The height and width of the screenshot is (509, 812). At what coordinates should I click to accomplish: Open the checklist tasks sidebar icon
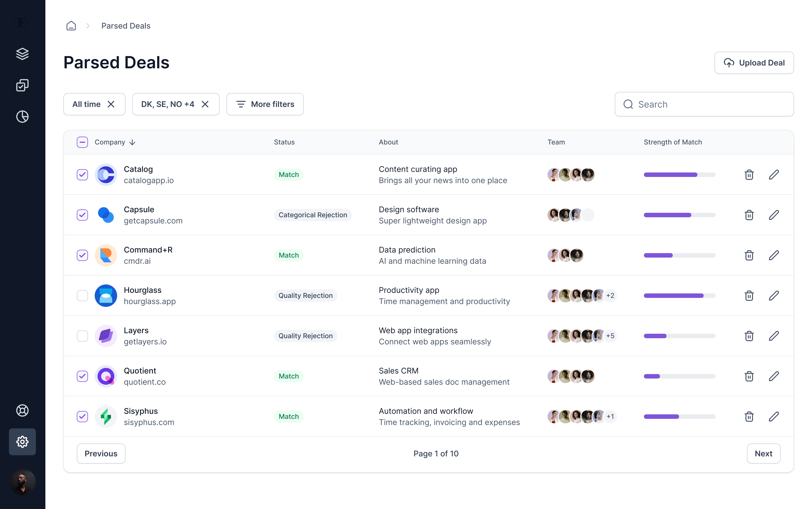click(x=22, y=85)
